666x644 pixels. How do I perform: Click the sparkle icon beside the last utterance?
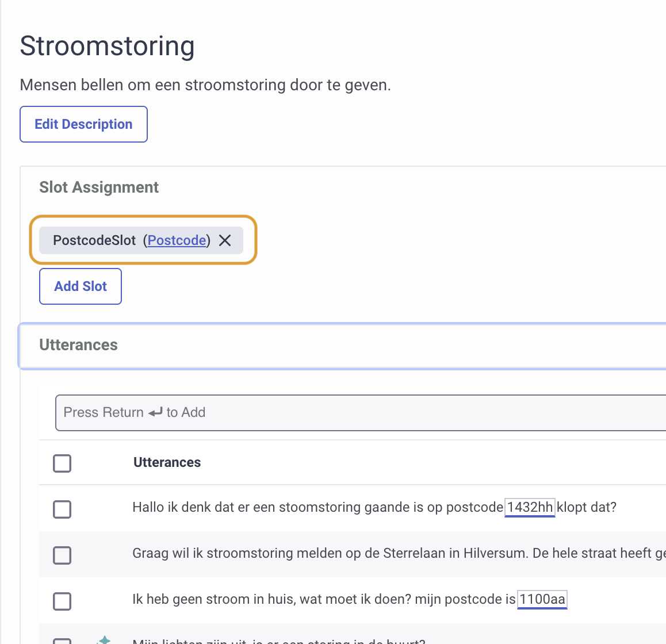[x=104, y=640]
